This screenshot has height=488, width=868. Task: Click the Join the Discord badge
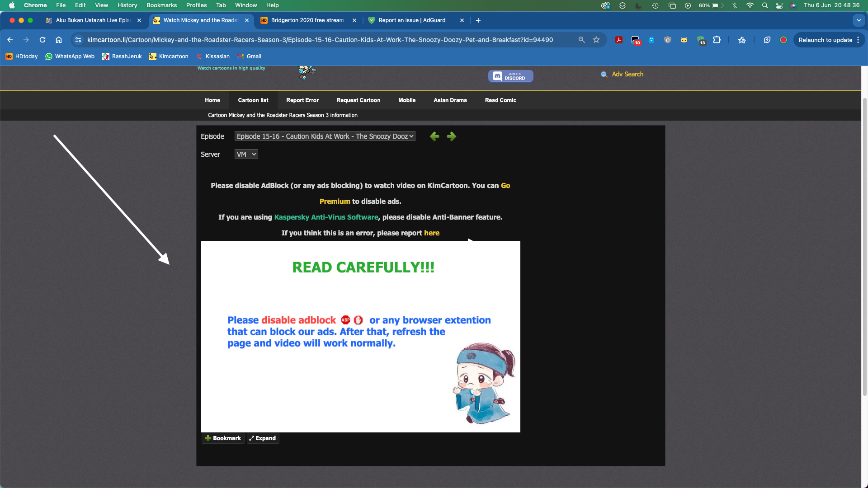point(510,76)
